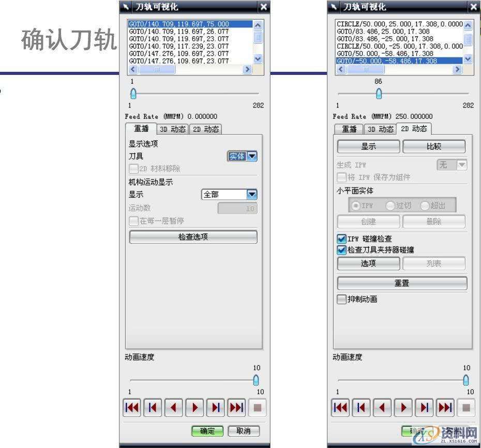Select the highlighted GOTO/-50.000 line in the list
Image resolution: width=481 pixels, height=448 pixels.
[388, 60]
